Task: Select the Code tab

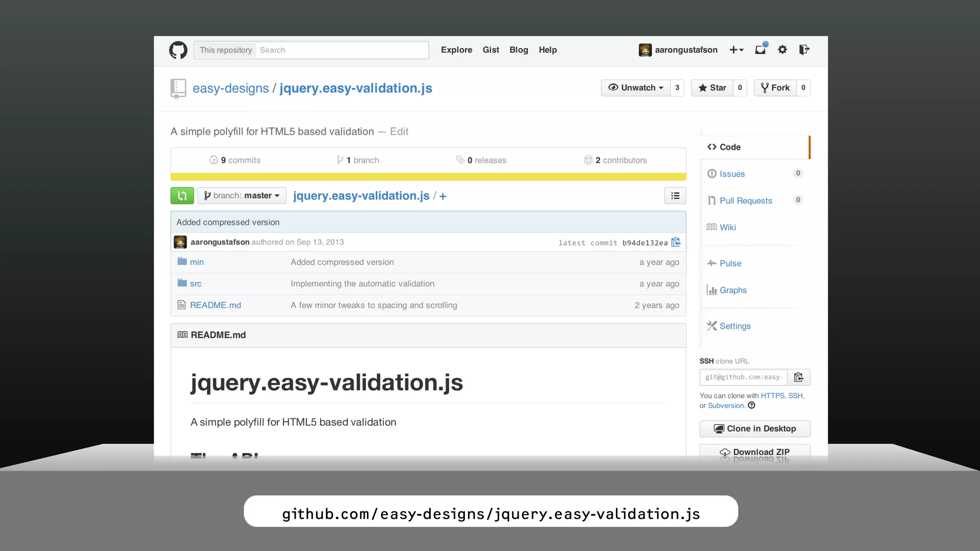Action: (x=755, y=147)
